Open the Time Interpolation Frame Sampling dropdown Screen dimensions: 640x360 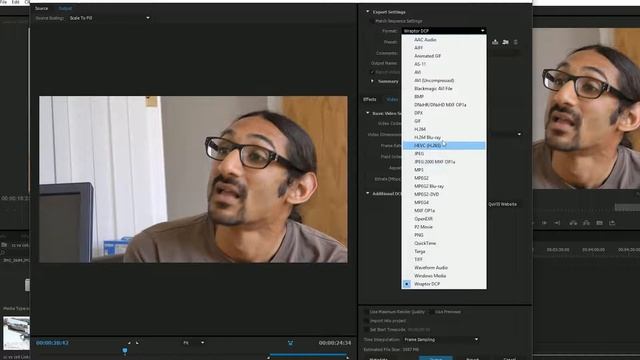click(441, 340)
